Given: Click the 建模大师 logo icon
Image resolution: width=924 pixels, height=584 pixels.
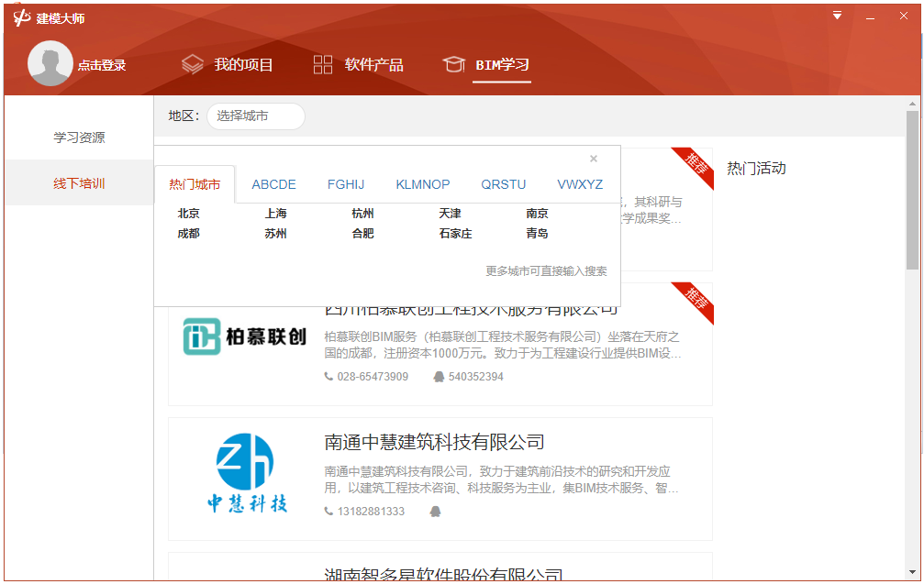Looking at the screenshot, I should pyautogui.click(x=22, y=17).
